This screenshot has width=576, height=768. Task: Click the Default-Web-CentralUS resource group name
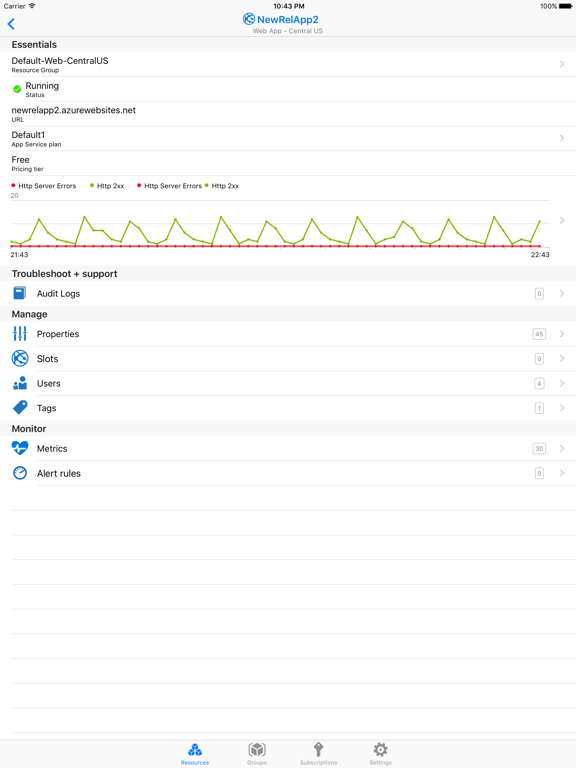60,61
